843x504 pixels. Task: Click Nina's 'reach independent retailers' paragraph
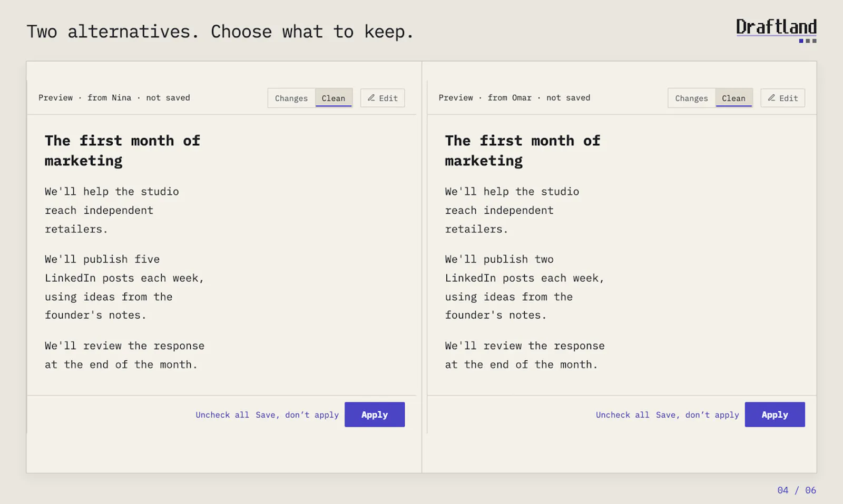(x=112, y=210)
